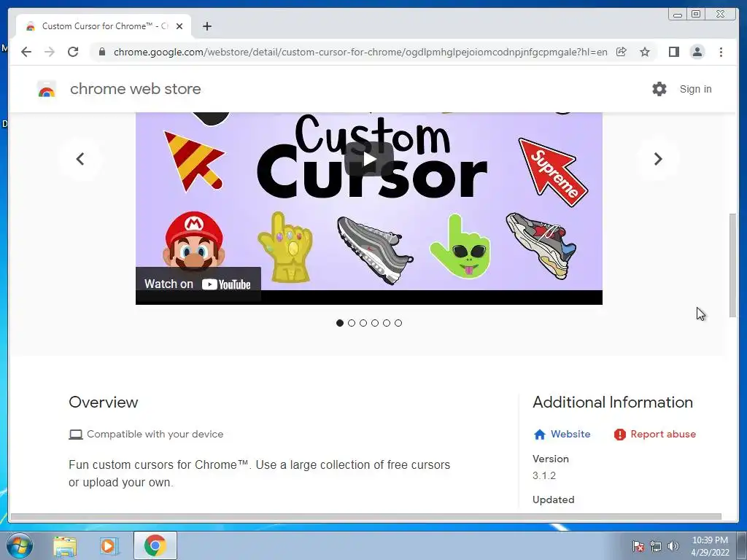
Task: Select the third carousel dot
Action: [x=363, y=323]
